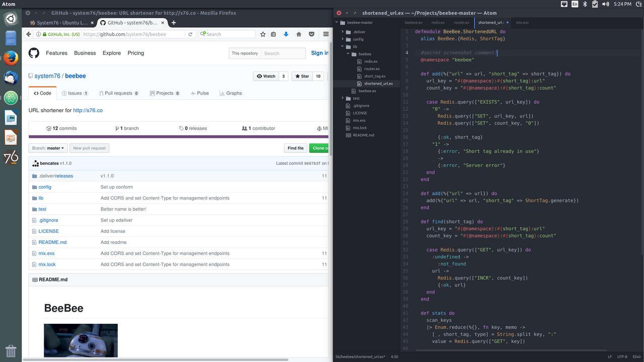The image size is (644, 362).
Task: Switch to Atom via green dock icon
Action: pos(11,98)
